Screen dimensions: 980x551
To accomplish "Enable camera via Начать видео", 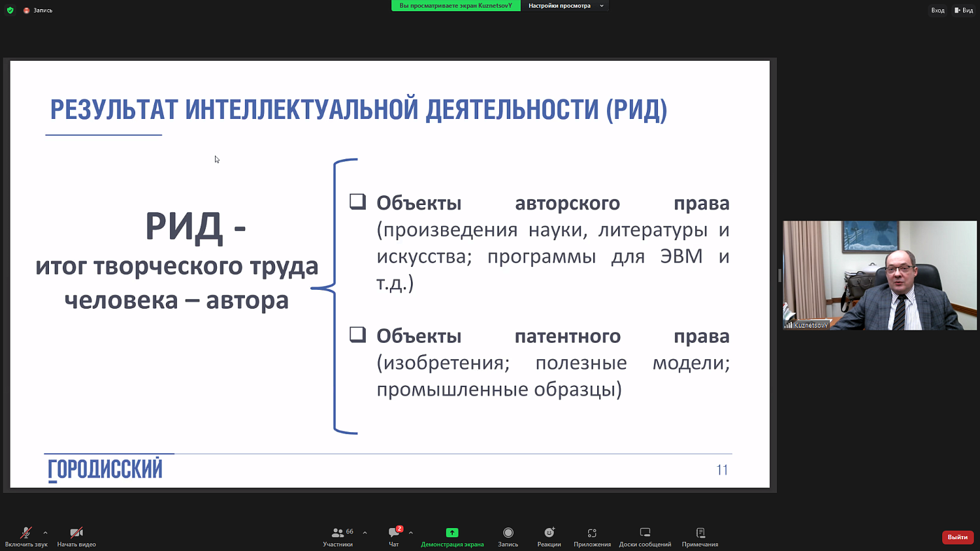I will click(x=76, y=535).
